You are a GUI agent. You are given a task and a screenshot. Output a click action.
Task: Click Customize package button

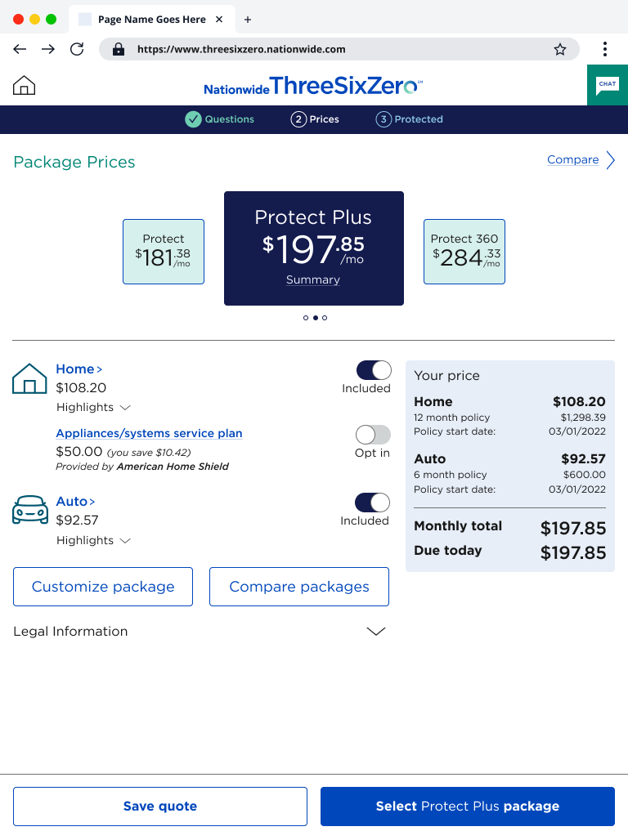tap(103, 587)
